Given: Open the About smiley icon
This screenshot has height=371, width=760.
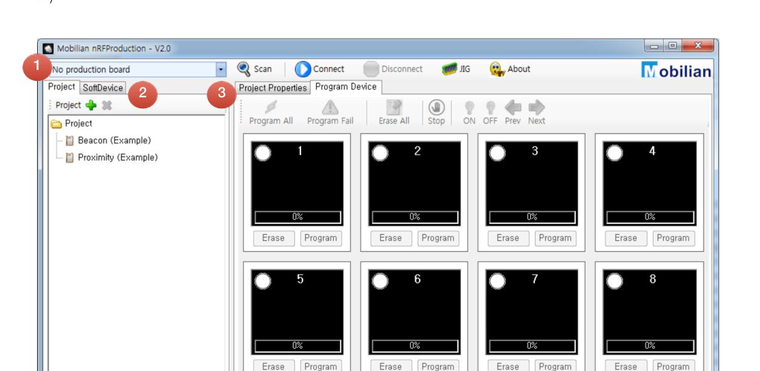Looking at the screenshot, I should (497, 69).
